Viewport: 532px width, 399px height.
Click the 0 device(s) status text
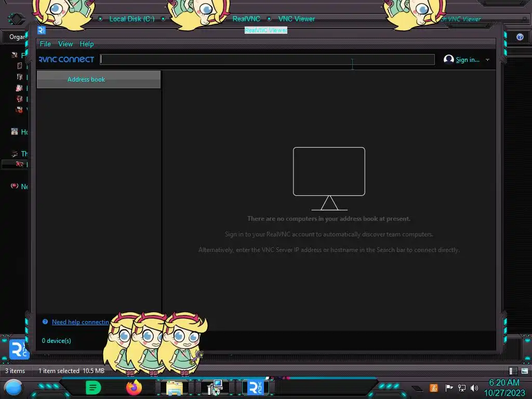[56, 340]
